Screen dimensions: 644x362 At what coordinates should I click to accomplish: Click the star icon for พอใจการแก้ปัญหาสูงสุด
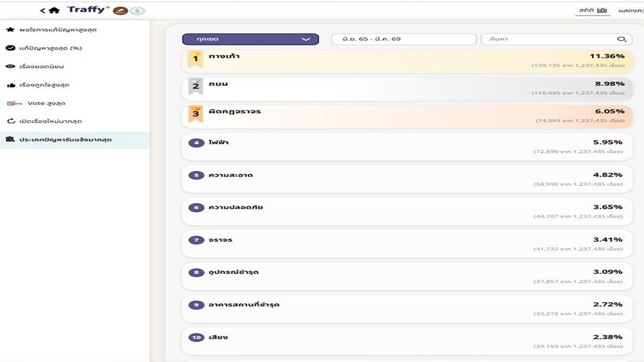(10, 29)
